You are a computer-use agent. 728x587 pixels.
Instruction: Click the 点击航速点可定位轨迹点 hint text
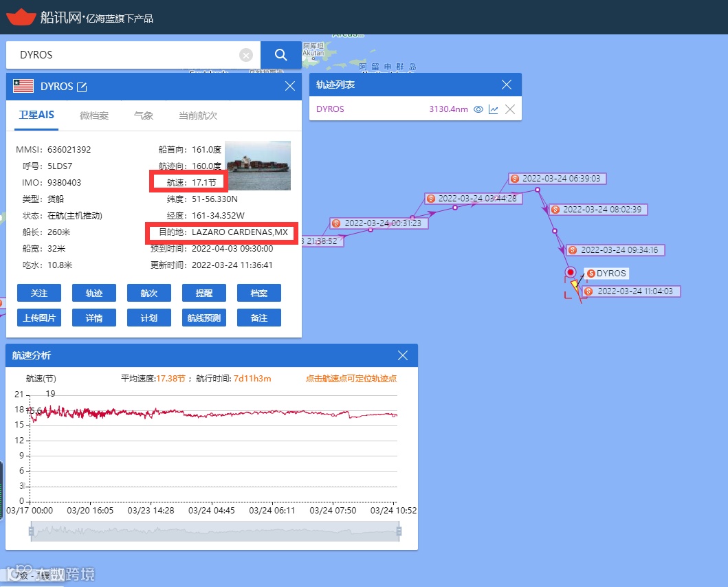[x=351, y=379]
